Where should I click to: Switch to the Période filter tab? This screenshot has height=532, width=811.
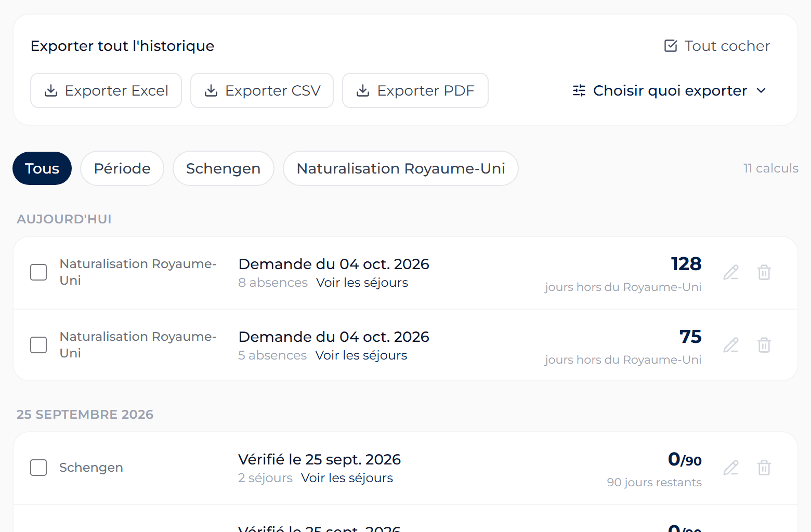click(122, 168)
